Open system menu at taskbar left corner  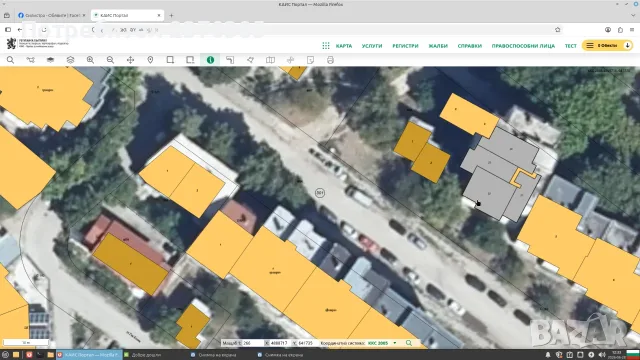(5, 355)
